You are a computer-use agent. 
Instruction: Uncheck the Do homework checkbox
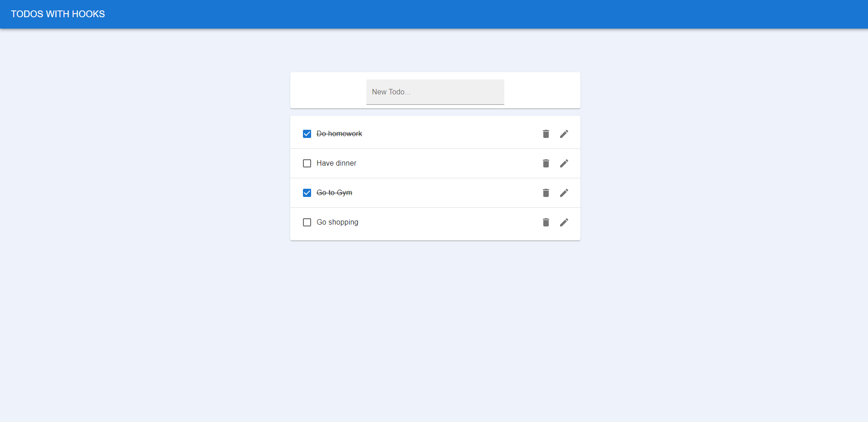307,134
